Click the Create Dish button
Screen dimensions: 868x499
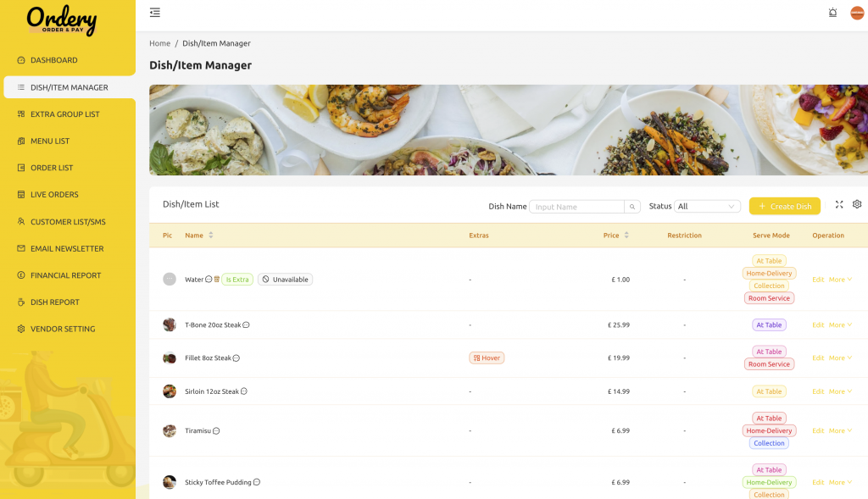point(784,207)
